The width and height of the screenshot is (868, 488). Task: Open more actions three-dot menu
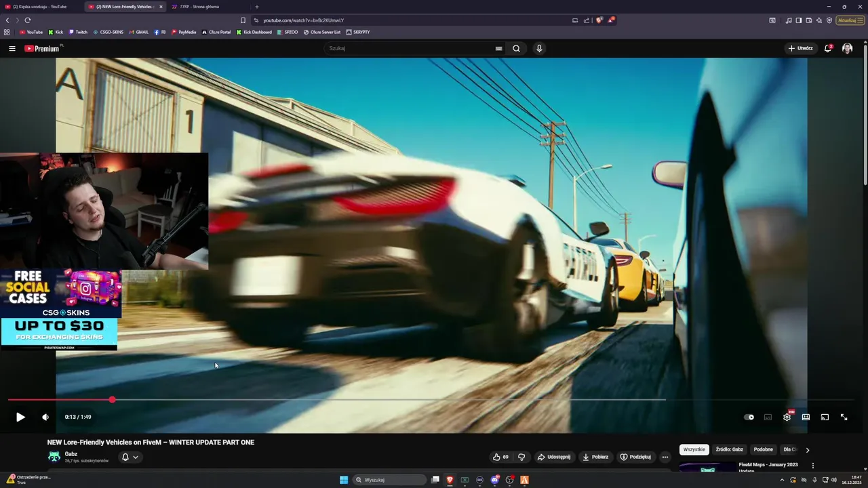pyautogui.click(x=665, y=457)
